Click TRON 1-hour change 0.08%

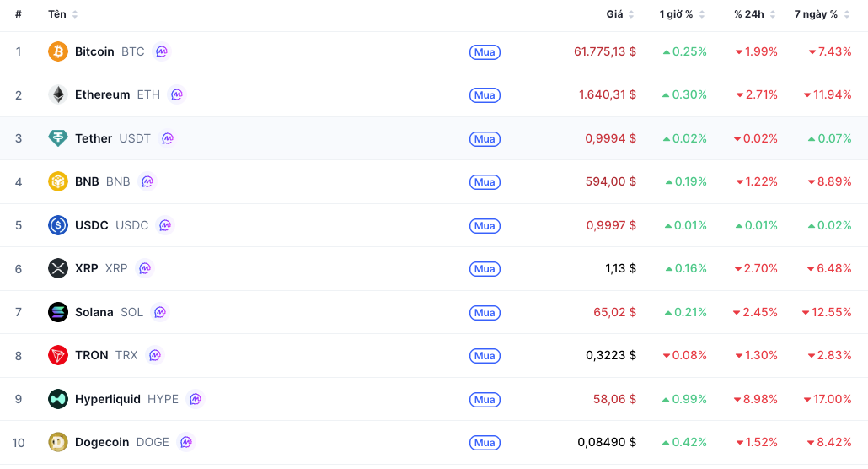coord(685,355)
